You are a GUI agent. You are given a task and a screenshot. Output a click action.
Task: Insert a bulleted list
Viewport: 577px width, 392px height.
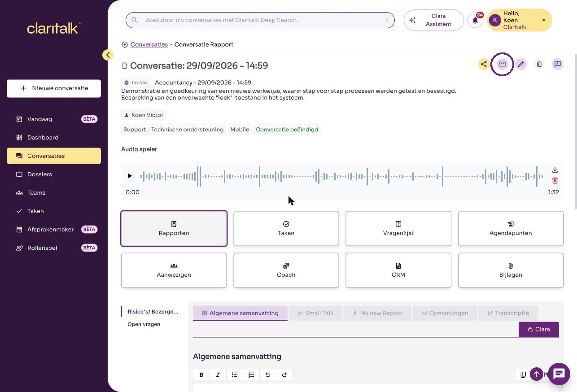(235, 375)
